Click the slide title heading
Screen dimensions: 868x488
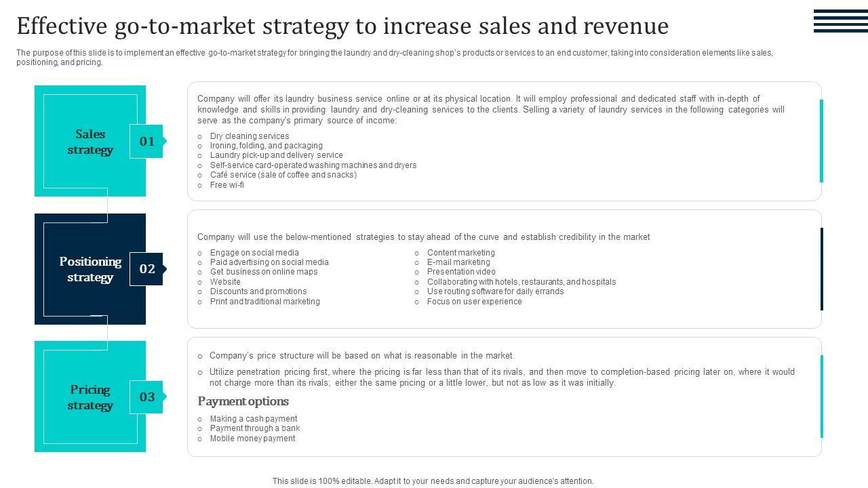[x=342, y=26]
